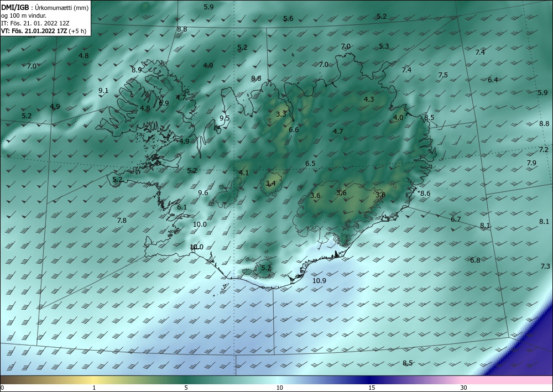Viewport: 553px width, 392px height.
Task: Click the 6.4 value in the northeast sea
Action: (493, 80)
